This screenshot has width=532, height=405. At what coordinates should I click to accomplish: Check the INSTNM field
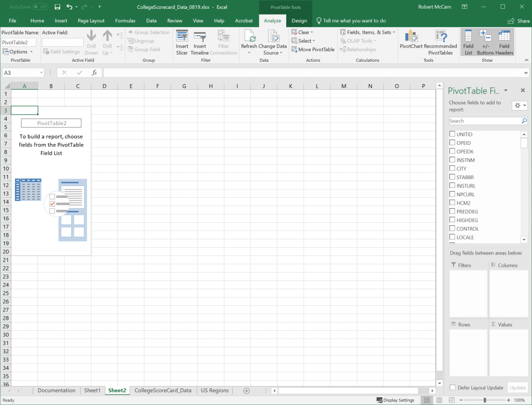453,160
